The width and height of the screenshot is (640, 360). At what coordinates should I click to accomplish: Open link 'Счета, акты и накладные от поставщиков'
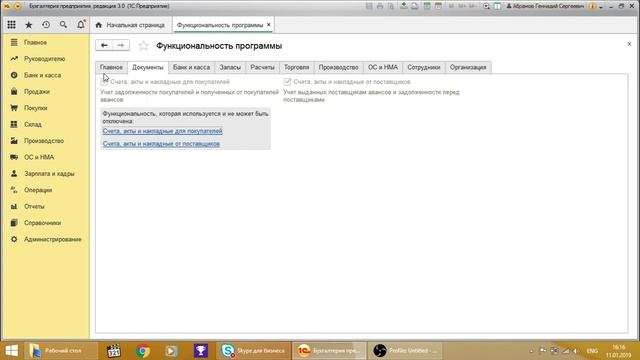click(x=161, y=144)
